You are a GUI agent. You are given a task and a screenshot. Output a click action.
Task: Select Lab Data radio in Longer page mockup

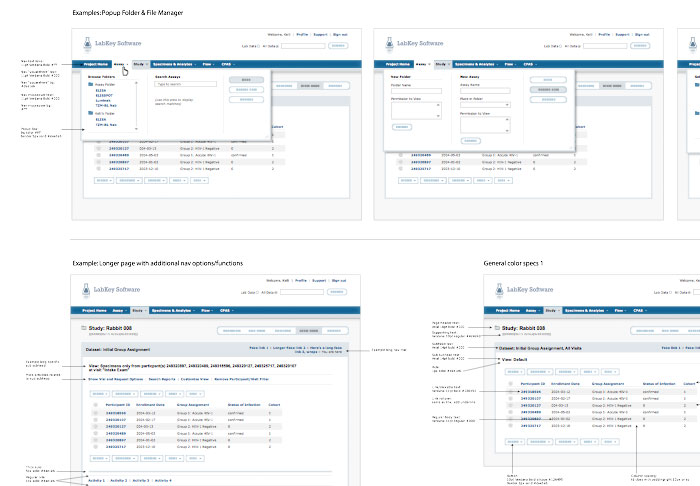tap(258, 292)
